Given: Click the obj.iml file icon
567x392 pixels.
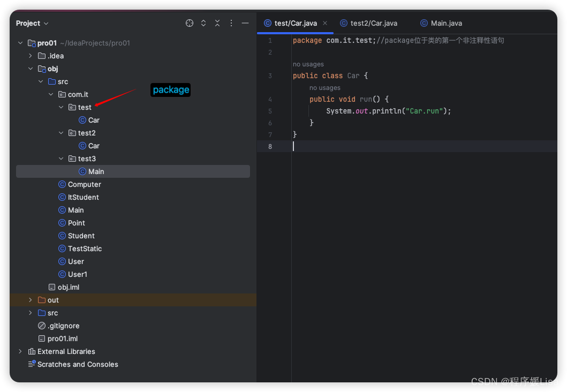Looking at the screenshot, I should tap(52, 287).
